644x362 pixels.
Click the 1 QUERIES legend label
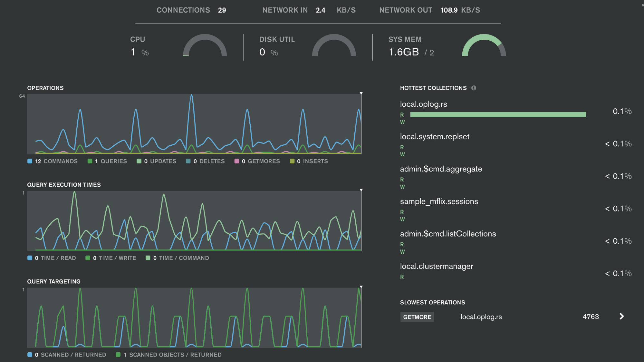click(x=111, y=161)
